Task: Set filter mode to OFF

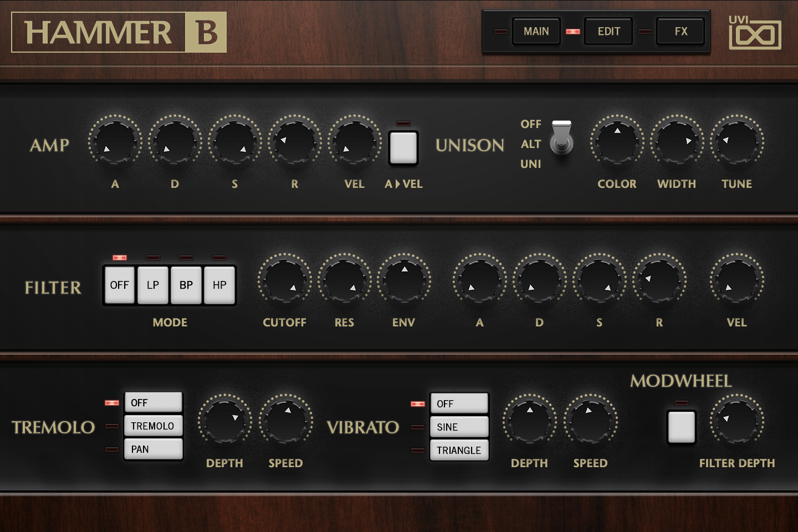Action: pos(119,285)
